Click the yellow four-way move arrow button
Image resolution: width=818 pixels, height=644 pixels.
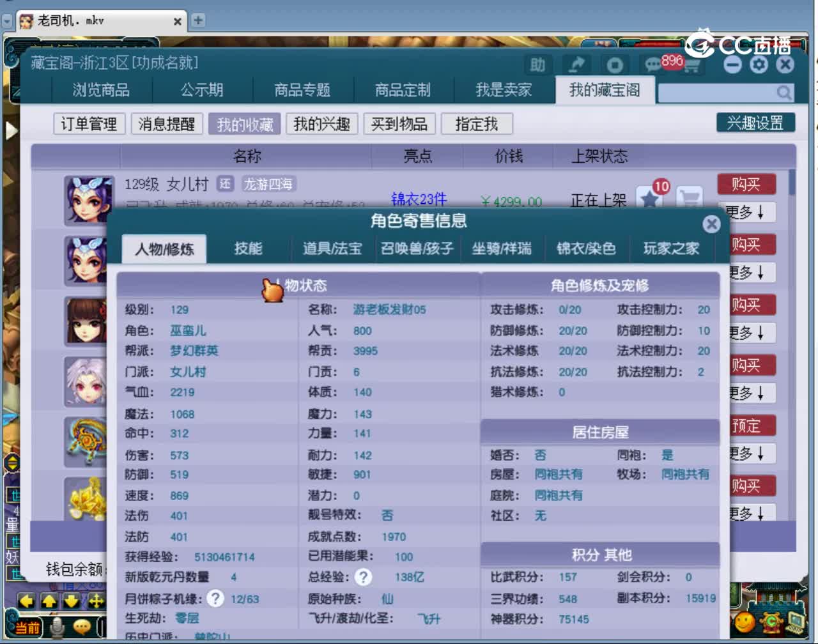click(95, 601)
